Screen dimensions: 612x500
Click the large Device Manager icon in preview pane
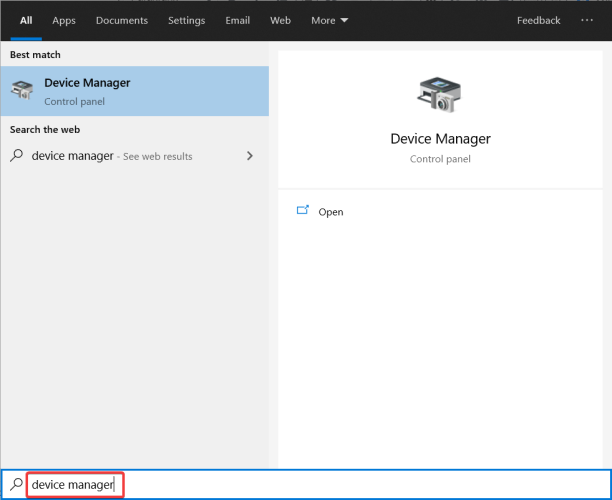pos(440,93)
